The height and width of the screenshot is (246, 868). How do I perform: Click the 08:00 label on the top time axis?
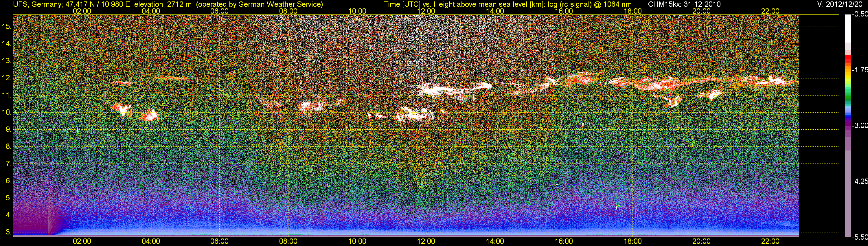pyautogui.click(x=288, y=11)
